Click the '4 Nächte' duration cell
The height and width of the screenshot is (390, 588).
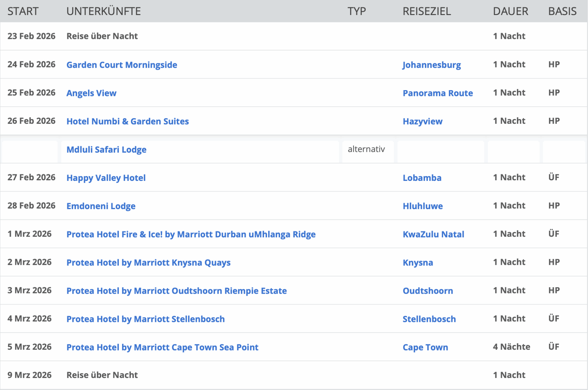pyautogui.click(x=511, y=347)
